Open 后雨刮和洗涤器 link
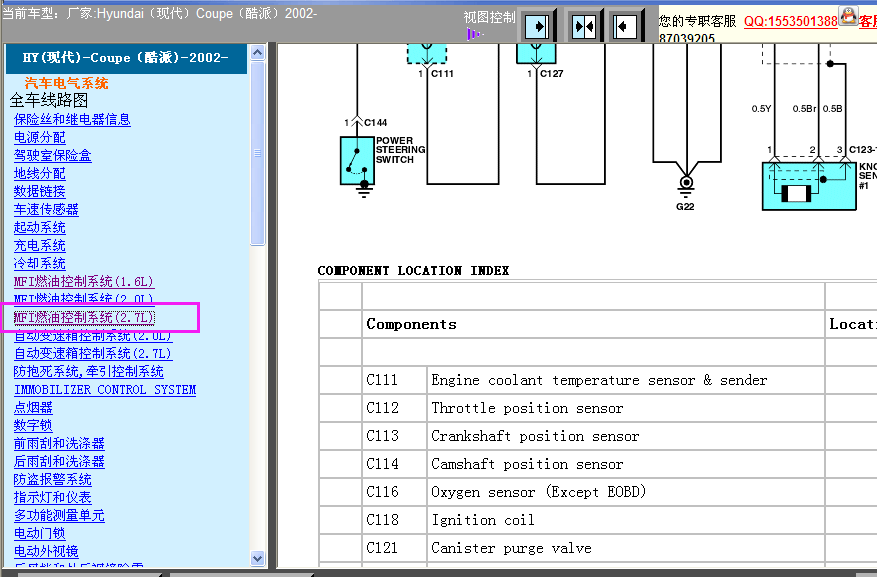The height and width of the screenshot is (577, 877). click(59, 461)
